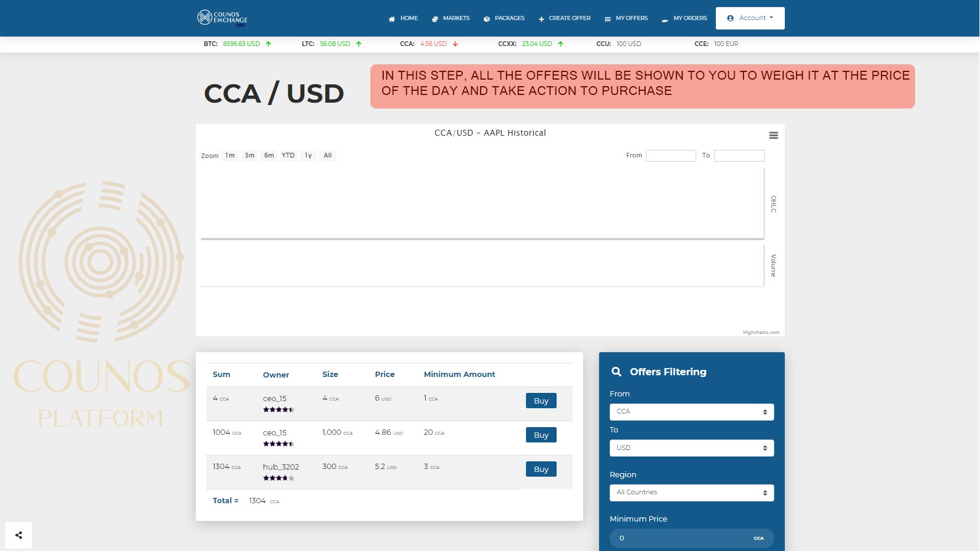Buy the hub_3202 offer
Screen dimensions: 980x551
[x=541, y=469]
